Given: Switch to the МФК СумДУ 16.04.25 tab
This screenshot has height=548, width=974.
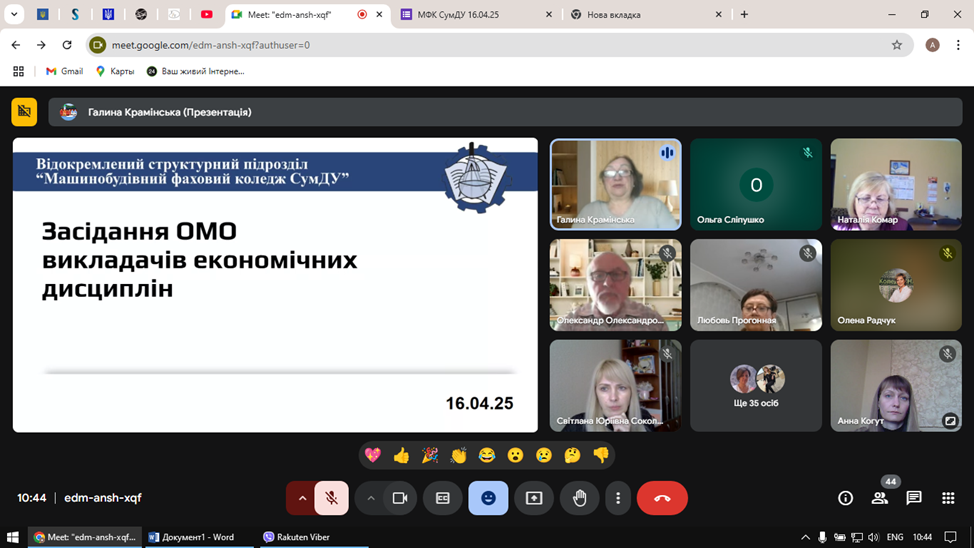Looking at the screenshot, I should (465, 15).
